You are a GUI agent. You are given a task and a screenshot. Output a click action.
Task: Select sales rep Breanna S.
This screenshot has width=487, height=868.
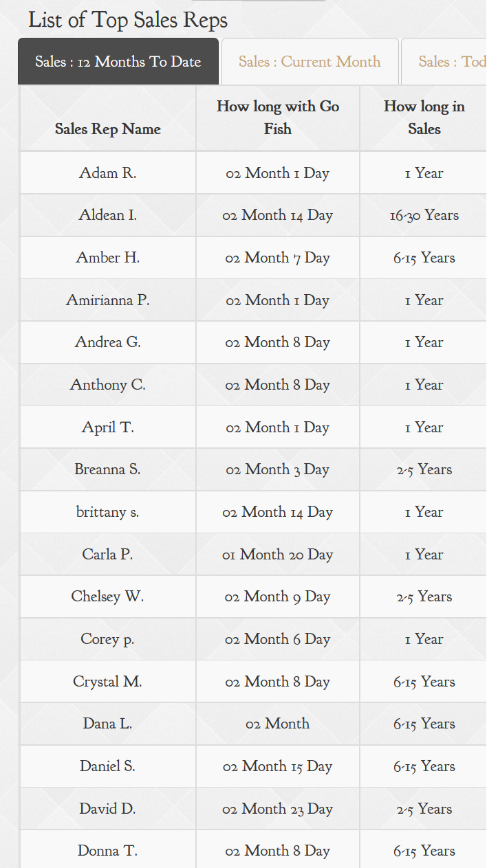[108, 469]
